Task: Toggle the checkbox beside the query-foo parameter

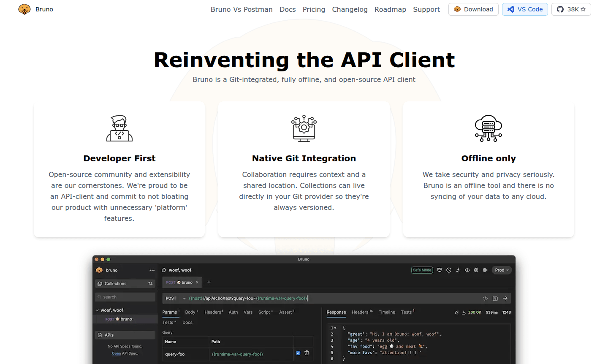Action: click(x=299, y=353)
